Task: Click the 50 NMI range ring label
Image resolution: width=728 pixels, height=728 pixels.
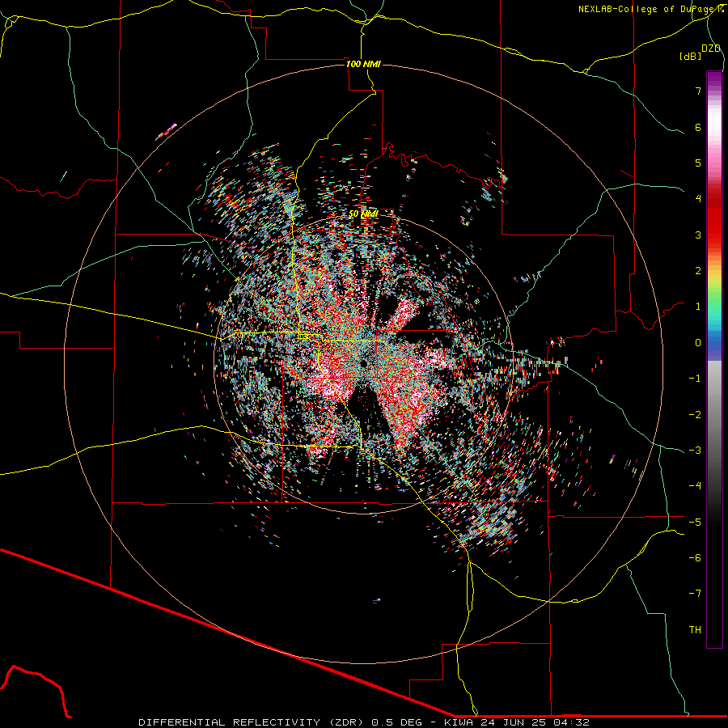Action: [363, 214]
